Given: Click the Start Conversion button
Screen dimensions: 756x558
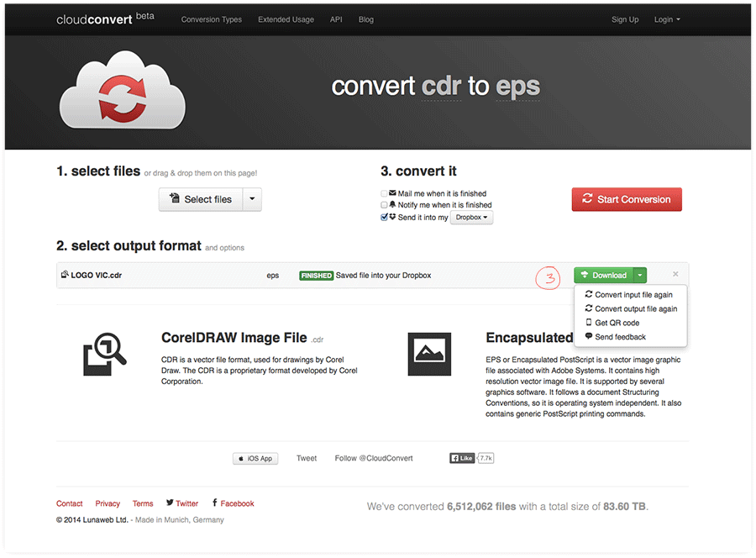Looking at the screenshot, I should click(x=627, y=199).
